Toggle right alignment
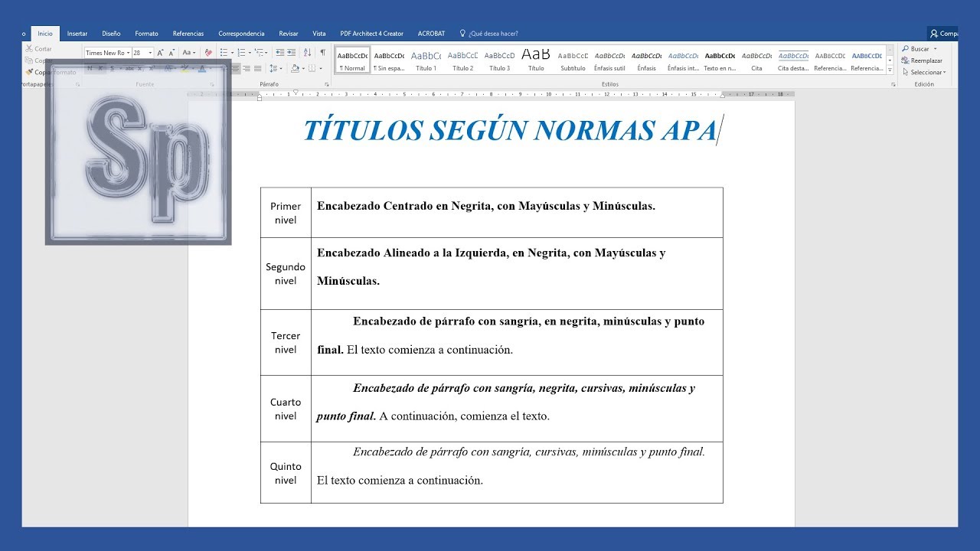 pyautogui.click(x=247, y=68)
